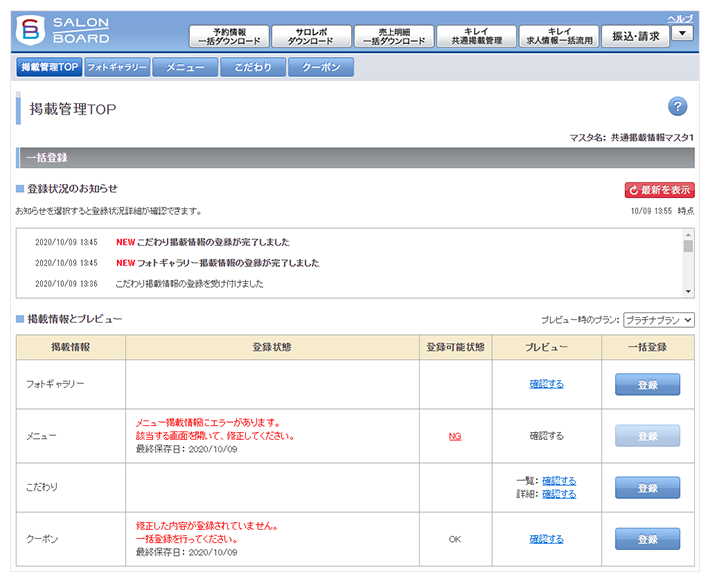Open サロレポダウンロード from the top menu
710x582 pixels.
tap(311, 37)
